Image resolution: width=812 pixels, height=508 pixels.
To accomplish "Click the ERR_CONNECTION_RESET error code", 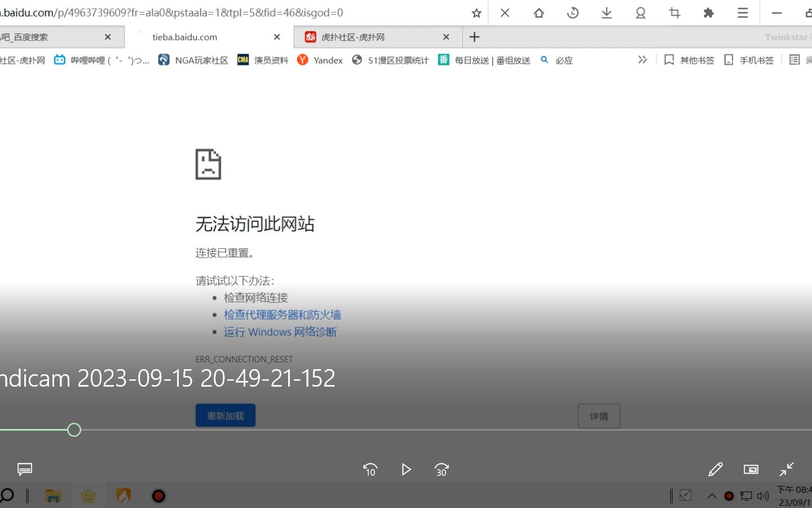I will point(244,359).
